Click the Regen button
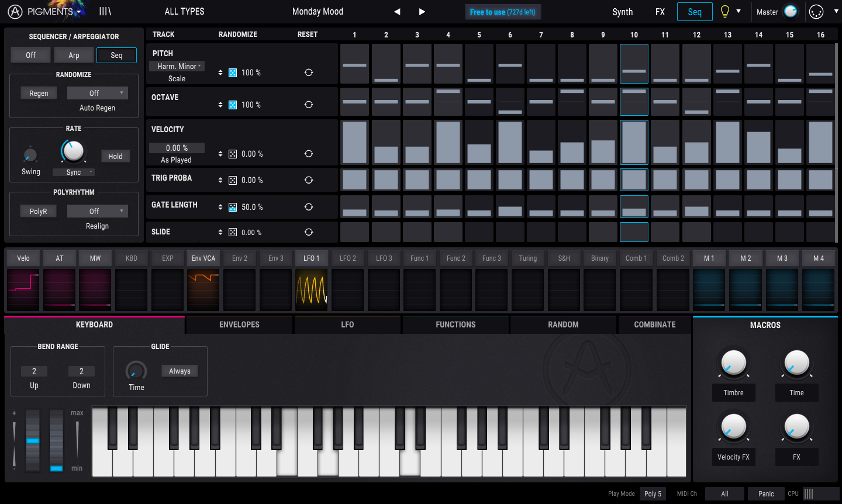The height and width of the screenshot is (504, 842). [39, 93]
